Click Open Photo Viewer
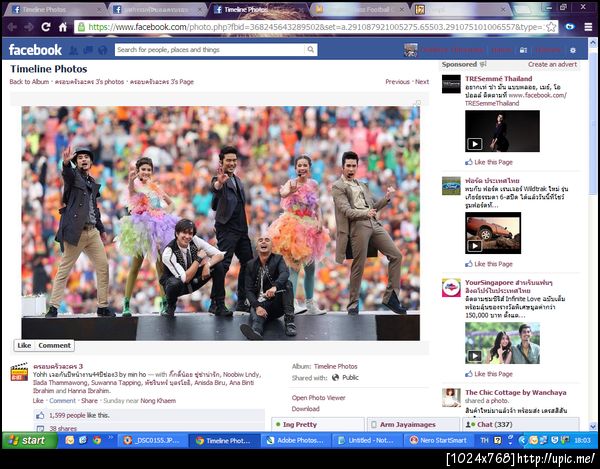This screenshot has height=469, width=600. tap(318, 398)
